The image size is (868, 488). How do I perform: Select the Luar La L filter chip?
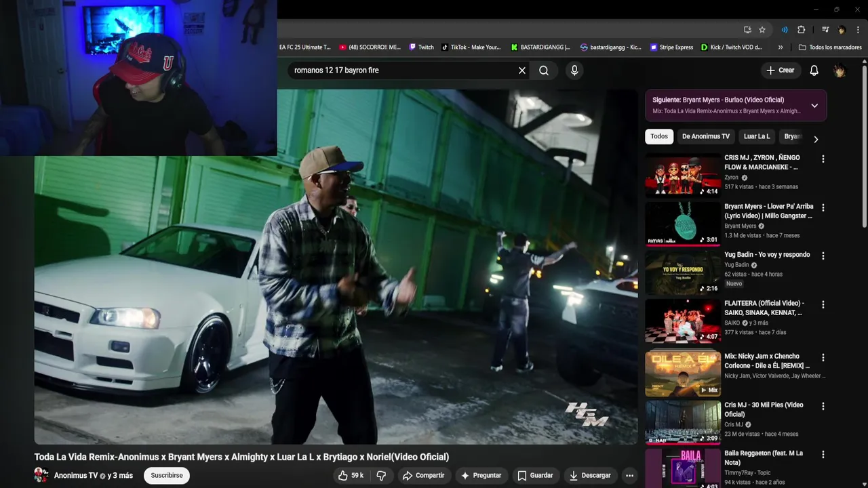757,136
